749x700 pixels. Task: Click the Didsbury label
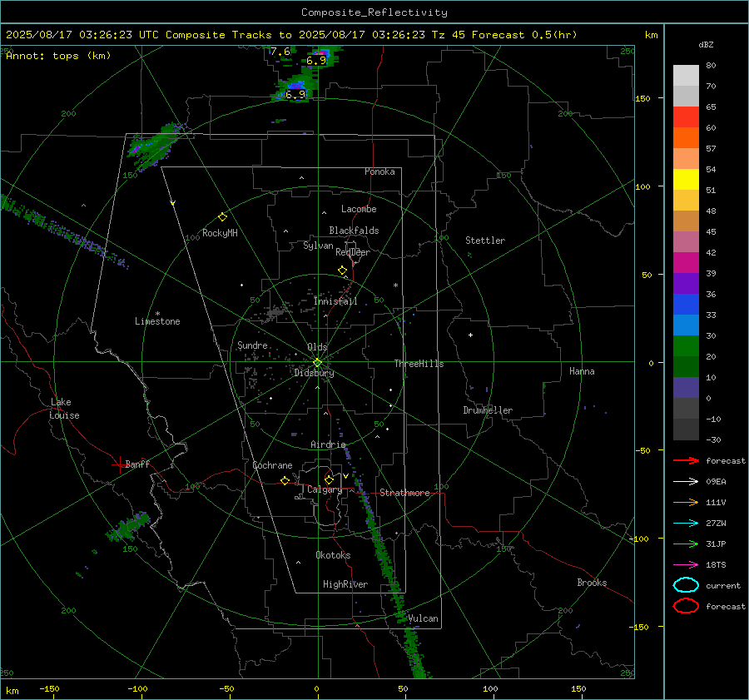[314, 373]
